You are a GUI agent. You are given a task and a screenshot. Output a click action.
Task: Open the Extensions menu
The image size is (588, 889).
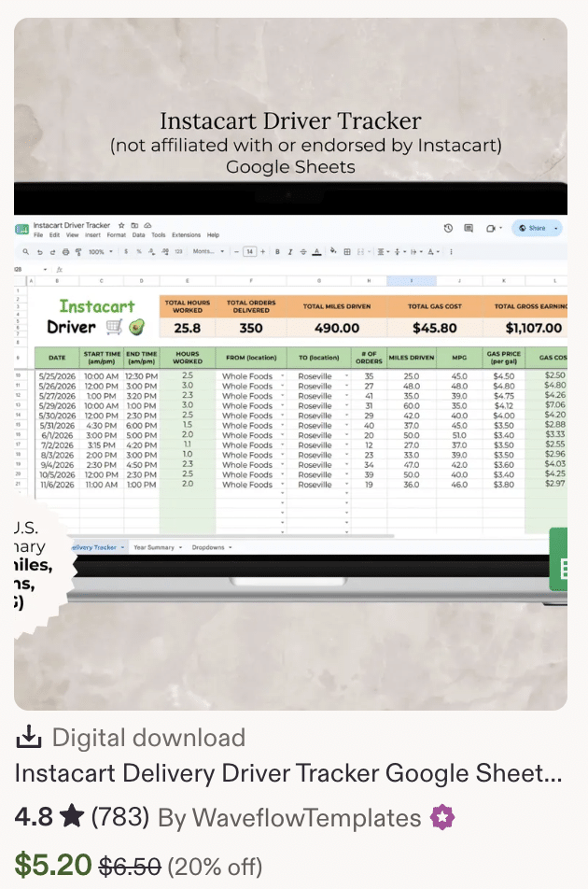(x=187, y=234)
